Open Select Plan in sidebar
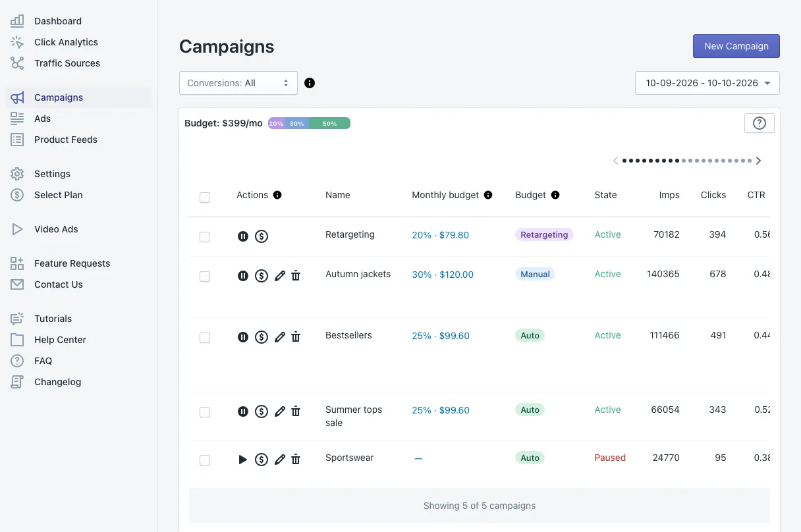 point(78,195)
